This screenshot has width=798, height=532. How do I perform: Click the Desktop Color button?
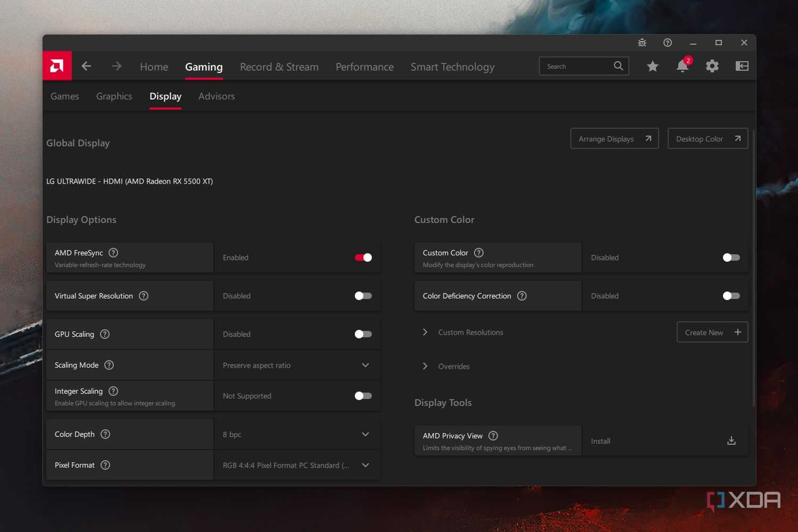(708, 138)
